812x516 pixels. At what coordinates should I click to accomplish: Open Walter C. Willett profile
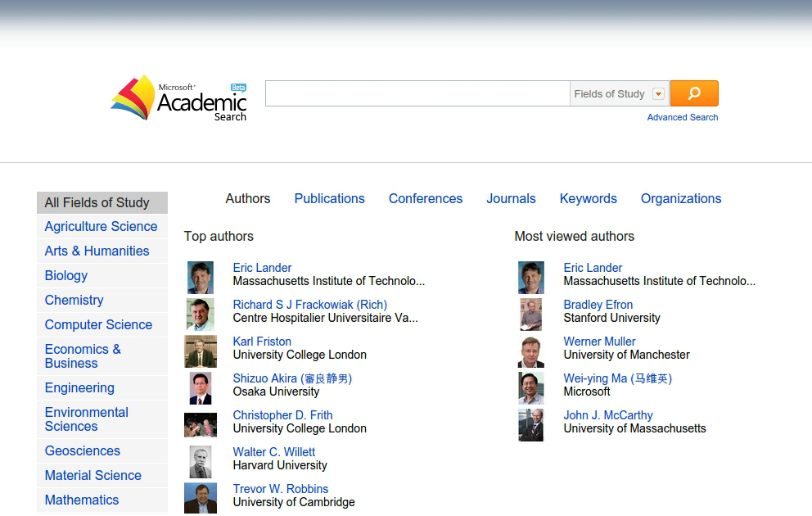click(274, 452)
